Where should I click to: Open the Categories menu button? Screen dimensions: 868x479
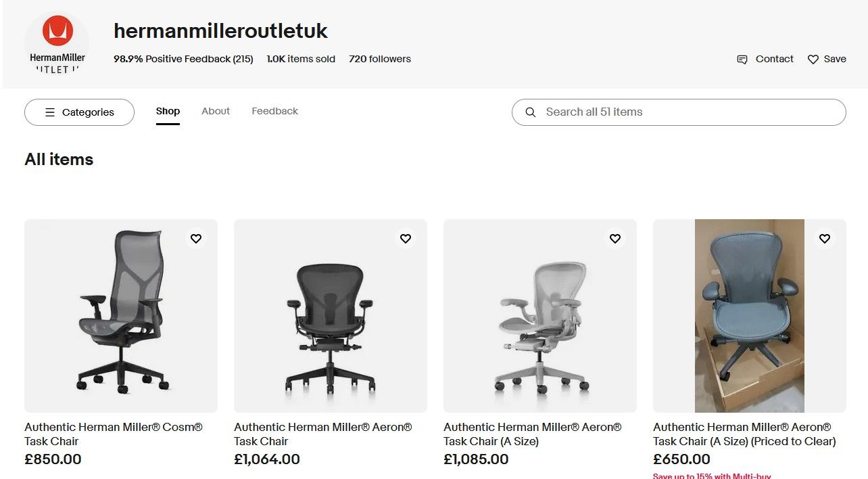pos(79,112)
